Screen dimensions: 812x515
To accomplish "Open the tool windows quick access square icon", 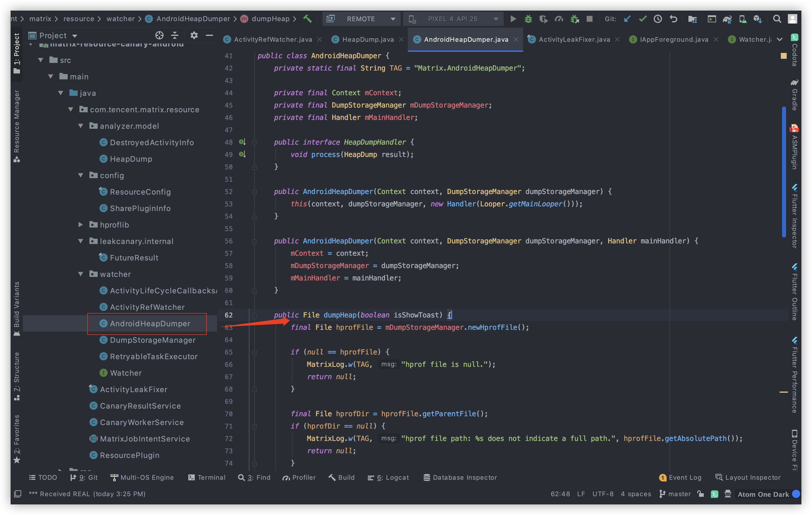I will point(18,494).
